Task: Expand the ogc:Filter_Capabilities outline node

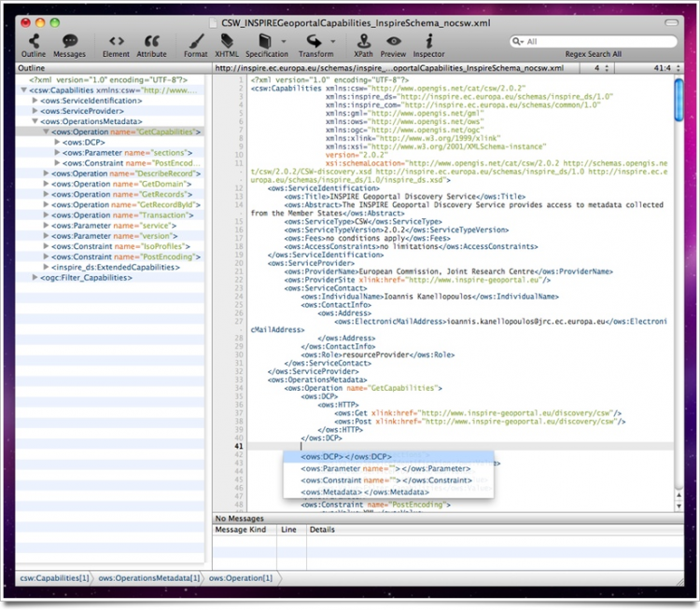Action: pos(35,277)
